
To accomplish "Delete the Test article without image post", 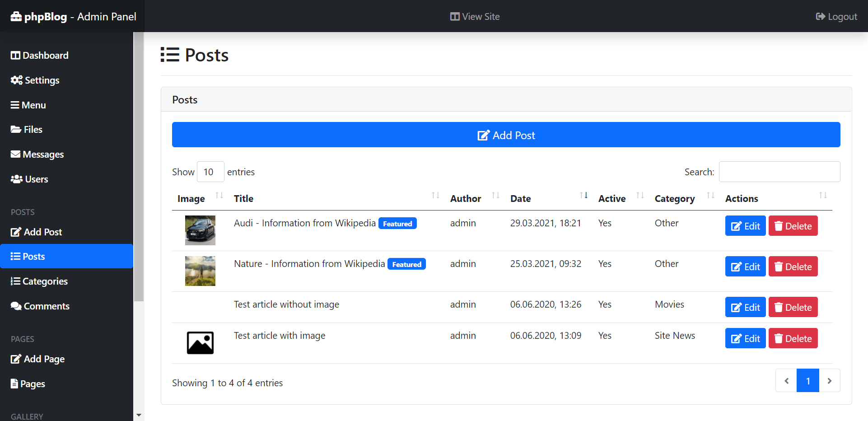I will [793, 308].
